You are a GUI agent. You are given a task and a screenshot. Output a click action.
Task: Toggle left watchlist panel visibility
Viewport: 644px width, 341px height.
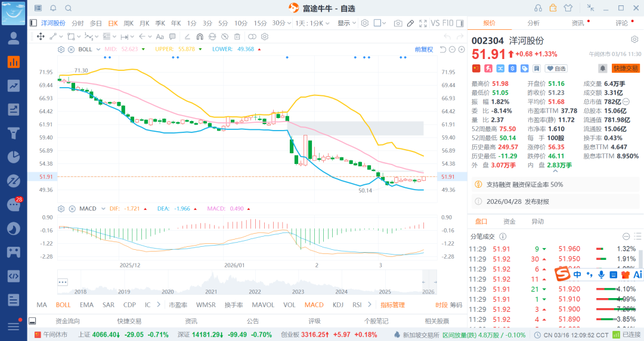pos(33,23)
